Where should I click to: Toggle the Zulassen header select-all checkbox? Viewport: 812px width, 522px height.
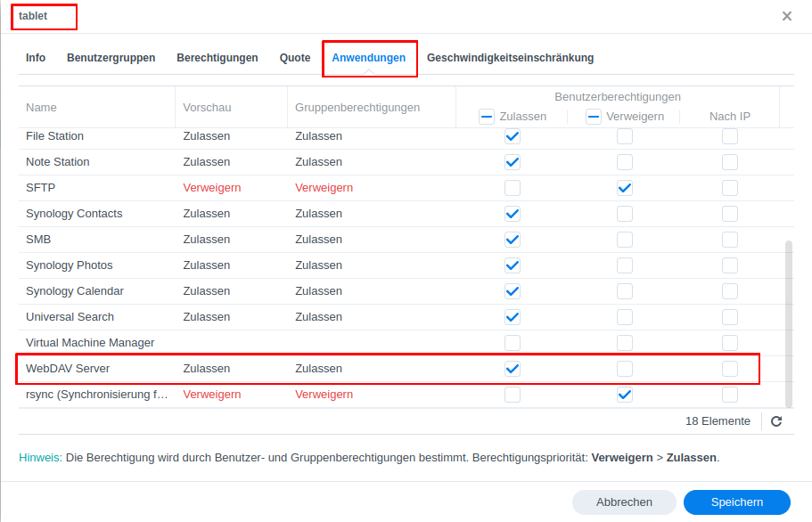point(487,117)
